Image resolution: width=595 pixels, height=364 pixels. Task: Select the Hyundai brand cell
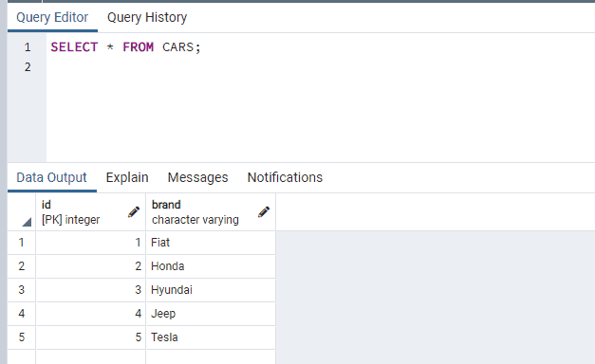click(211, 290)
